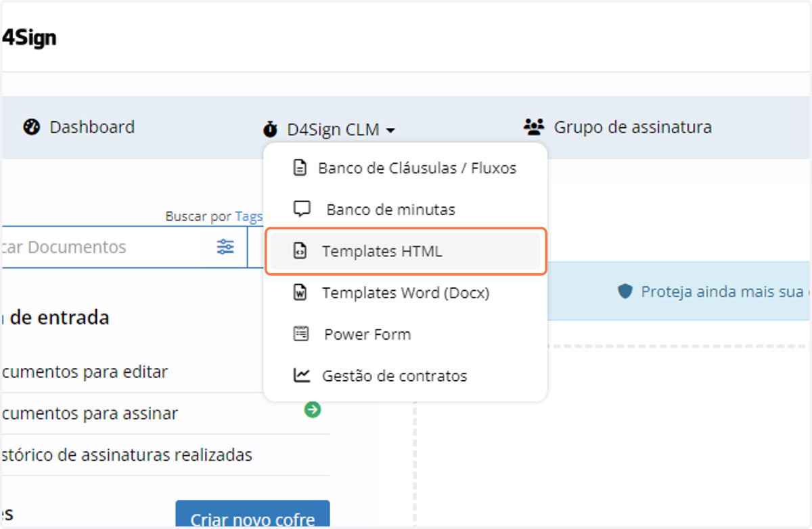This screenshot has height=529, width=812.
Task: Select Banco de Cláusulas / Fluxos
Action: [405, 168]
